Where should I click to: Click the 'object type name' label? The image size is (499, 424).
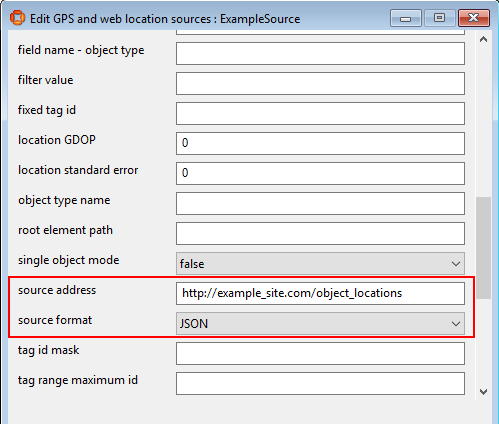point(64,200)
